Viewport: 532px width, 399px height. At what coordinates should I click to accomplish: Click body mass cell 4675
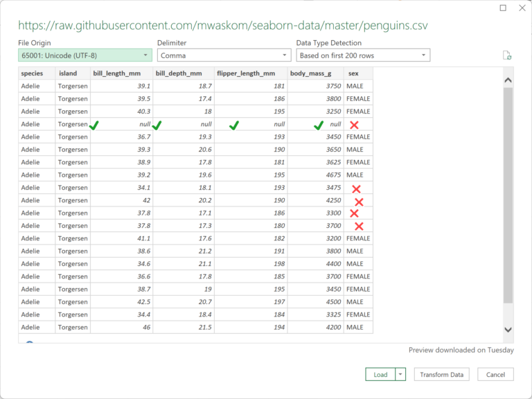(316, 175)
